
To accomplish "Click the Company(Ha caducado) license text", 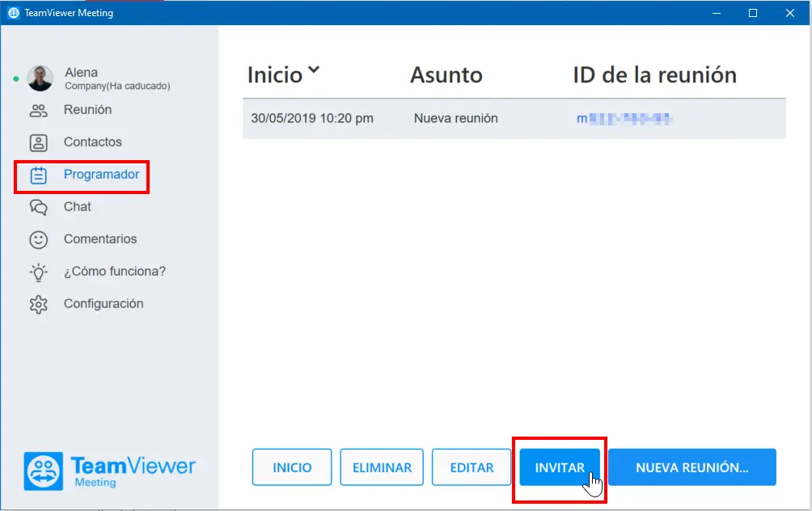I will click(117, 86).
